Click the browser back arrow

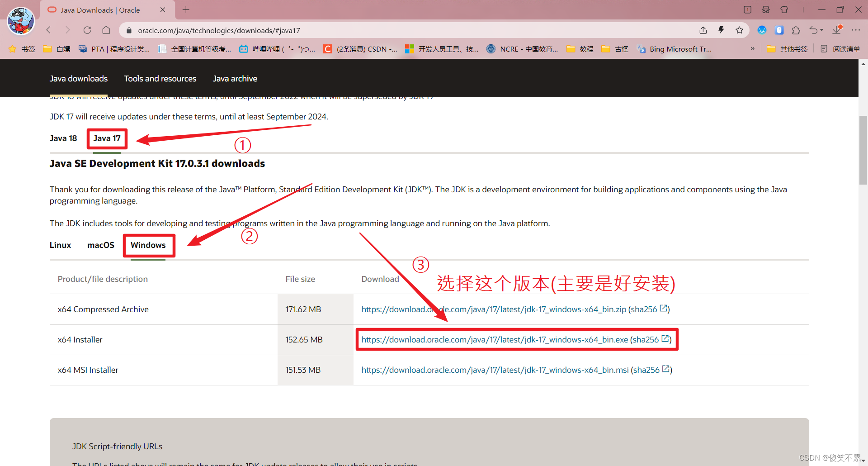click(x=49, y=30)
